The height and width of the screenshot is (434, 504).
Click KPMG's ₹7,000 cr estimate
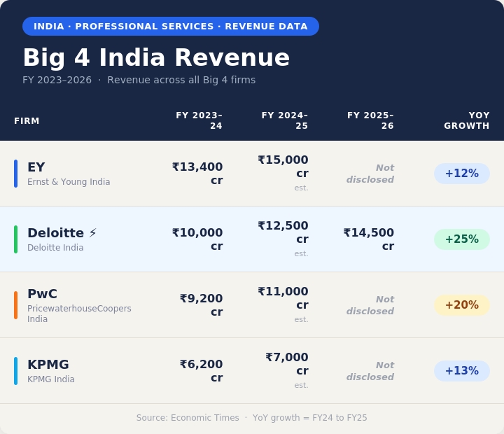pyautogui.click(x=287, y=364)
